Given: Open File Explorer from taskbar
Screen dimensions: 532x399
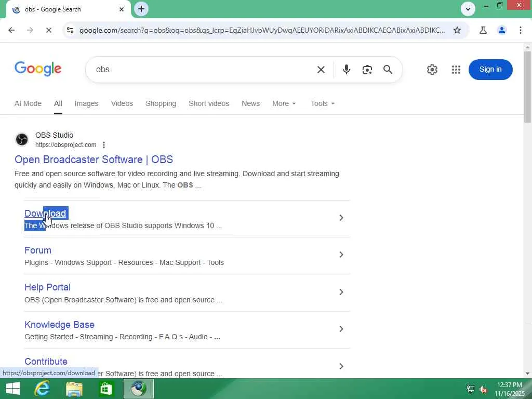Looking at the screenshot, I should 74,389.
